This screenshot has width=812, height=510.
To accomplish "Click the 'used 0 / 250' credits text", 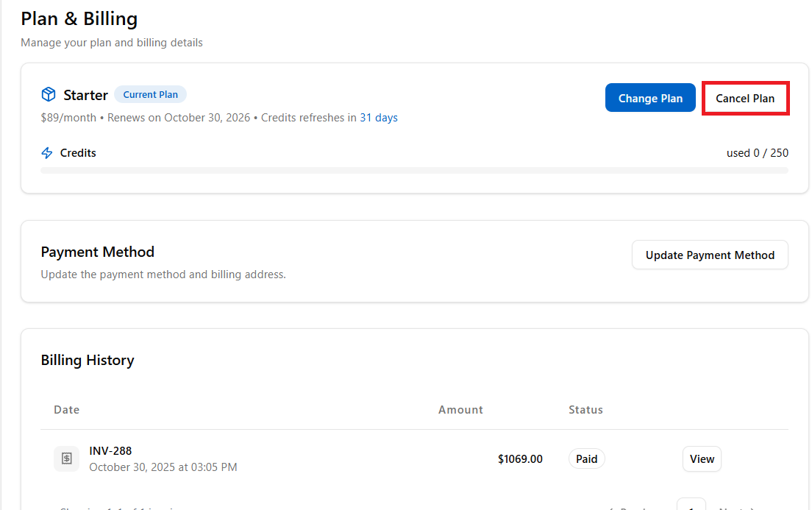I will [757, 153].
